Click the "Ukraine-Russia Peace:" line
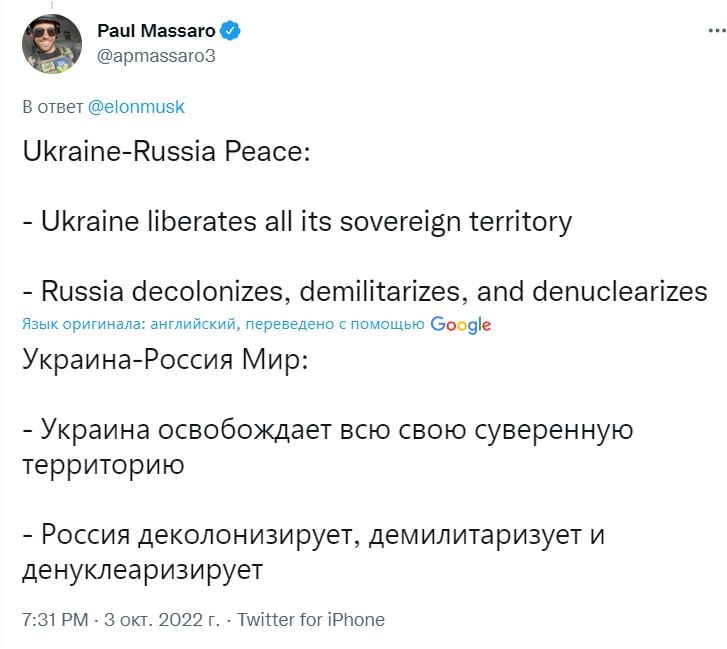 pyautogui.click(x=166, y=152)
